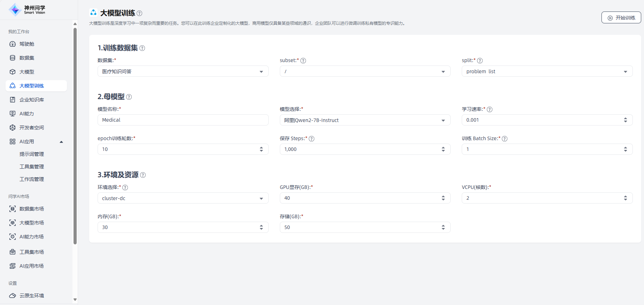Click the 保存 Steps field with 1,000

(x=365, y=149)
